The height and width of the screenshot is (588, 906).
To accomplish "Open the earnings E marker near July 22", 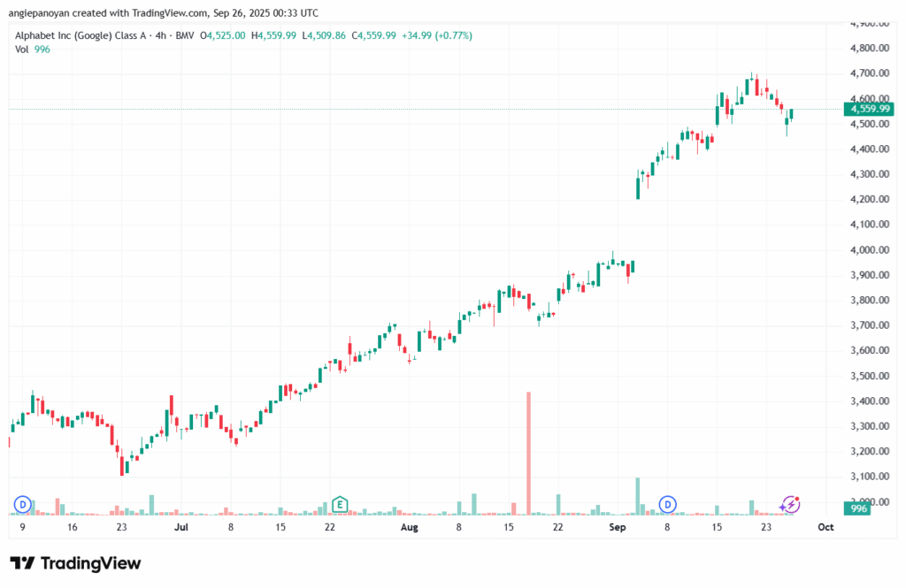I will click(x=340, y=504).
